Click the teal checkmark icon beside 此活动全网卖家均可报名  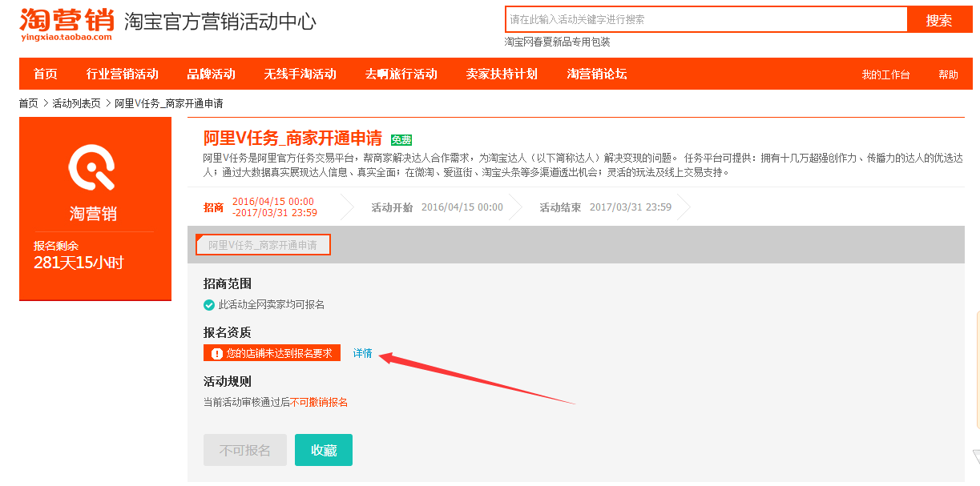pos(209,305)
